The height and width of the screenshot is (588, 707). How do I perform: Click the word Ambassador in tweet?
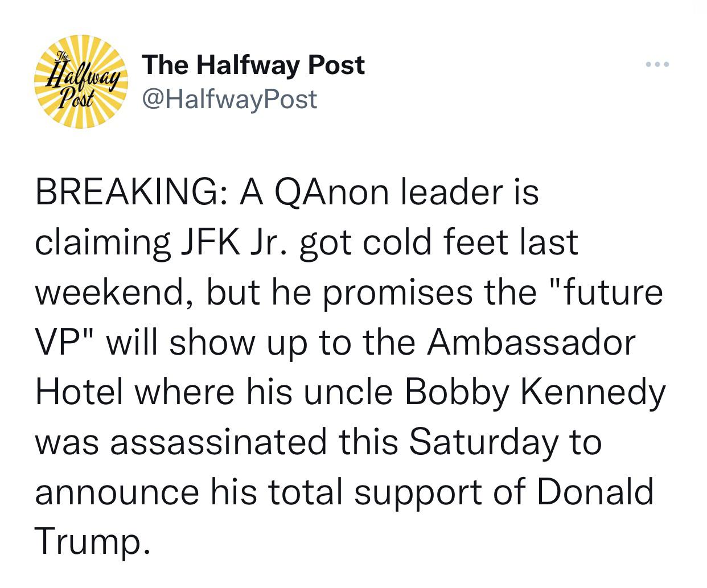[x=531, y=342]
